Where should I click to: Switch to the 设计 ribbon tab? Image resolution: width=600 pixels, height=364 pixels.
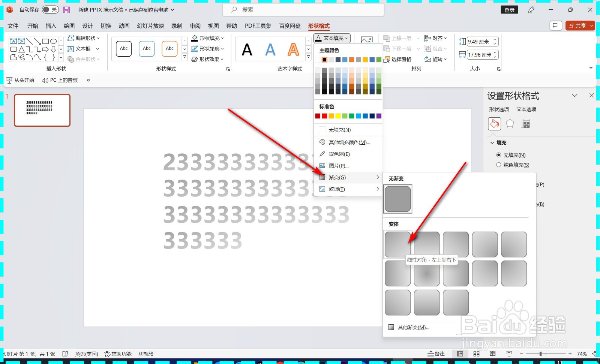click(87, 26)
